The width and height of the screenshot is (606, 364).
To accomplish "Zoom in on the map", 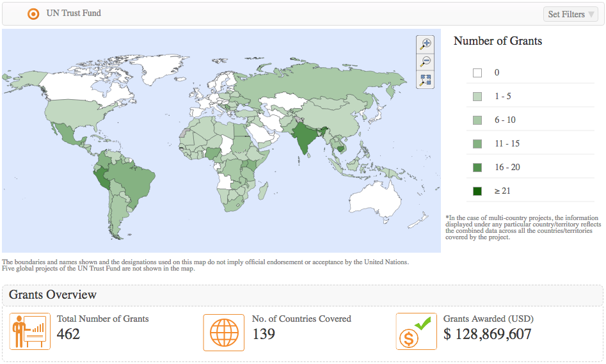I will click(x=425, y=44).
